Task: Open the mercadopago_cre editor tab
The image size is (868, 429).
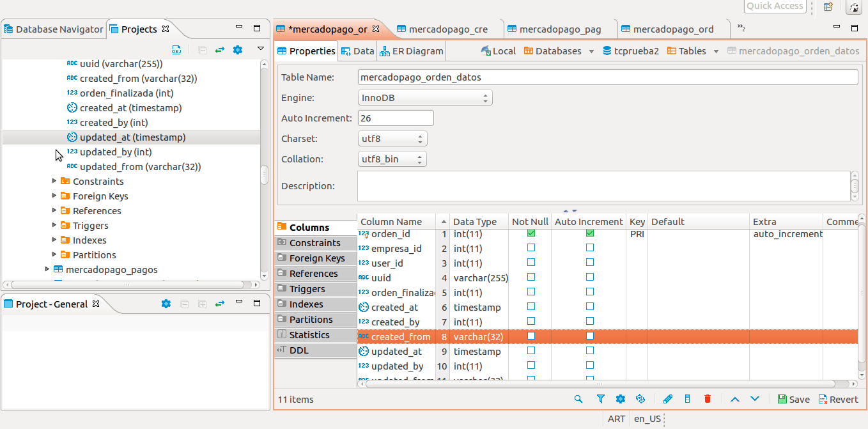Action: click(x=442, y=29)
